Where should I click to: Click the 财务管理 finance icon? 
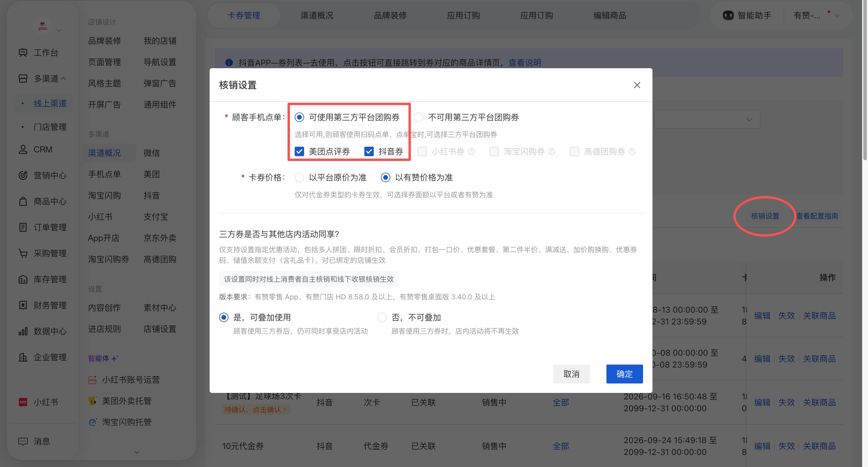[23, 305]
